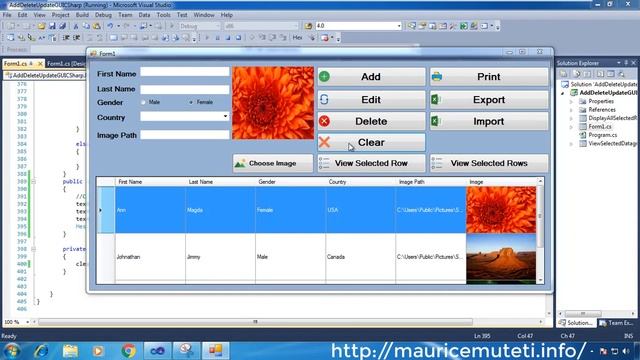Image resolution: width=640 pixels, height=360 pixels.
Task: Click the Find in Files icon beside 4.0 box
Action: point(308,26)
